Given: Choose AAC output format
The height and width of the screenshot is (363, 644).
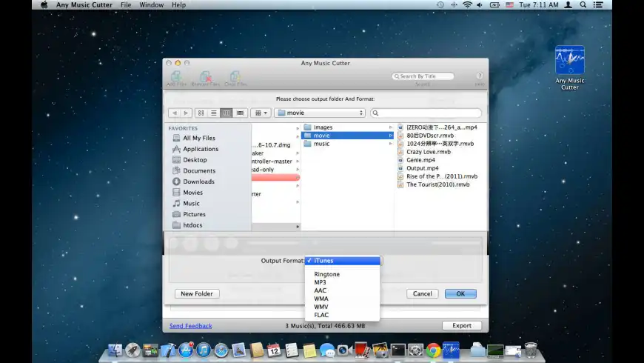Looking at the screenshot, I should (x=343, y=290).
